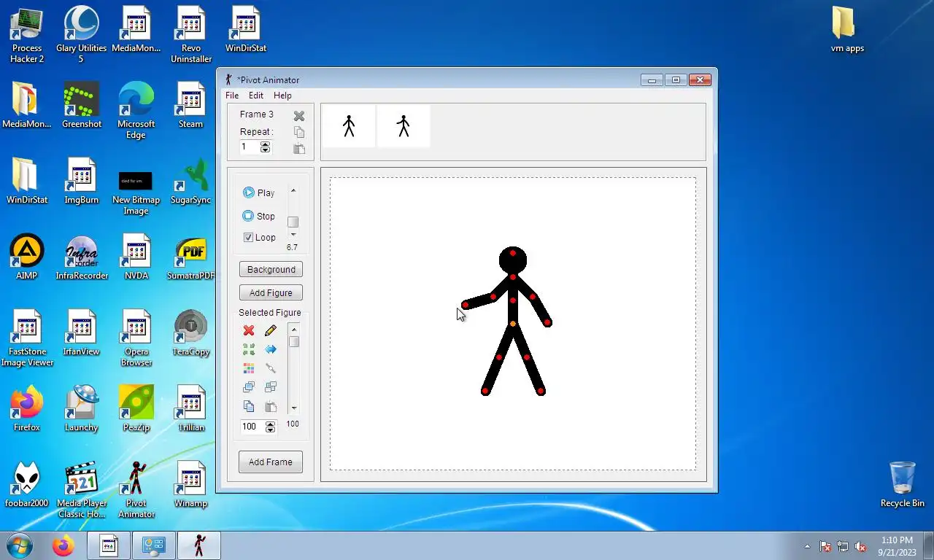
Task: Open SumatraPDF desktop icon
Action: (190, 257)
